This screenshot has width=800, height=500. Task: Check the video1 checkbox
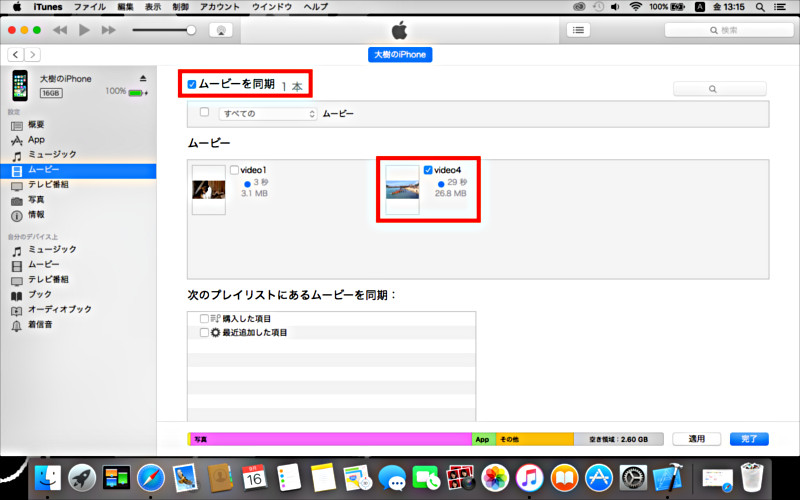(234, 170)
